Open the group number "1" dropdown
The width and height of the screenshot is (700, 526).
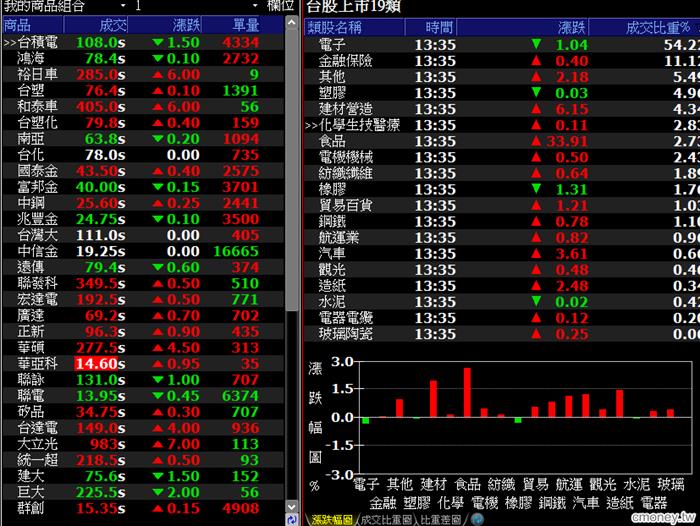(255, 6)
